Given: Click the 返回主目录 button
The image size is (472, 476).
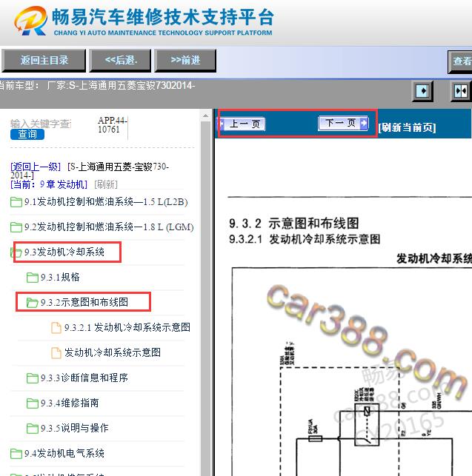Looking at the screenshot, I should pyautogui.click(x=44, y=61).
